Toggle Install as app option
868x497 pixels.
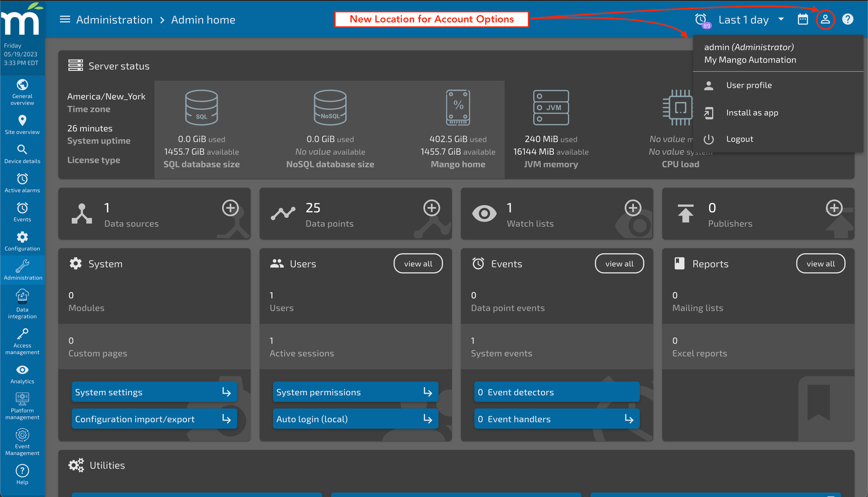pos(752,111)
